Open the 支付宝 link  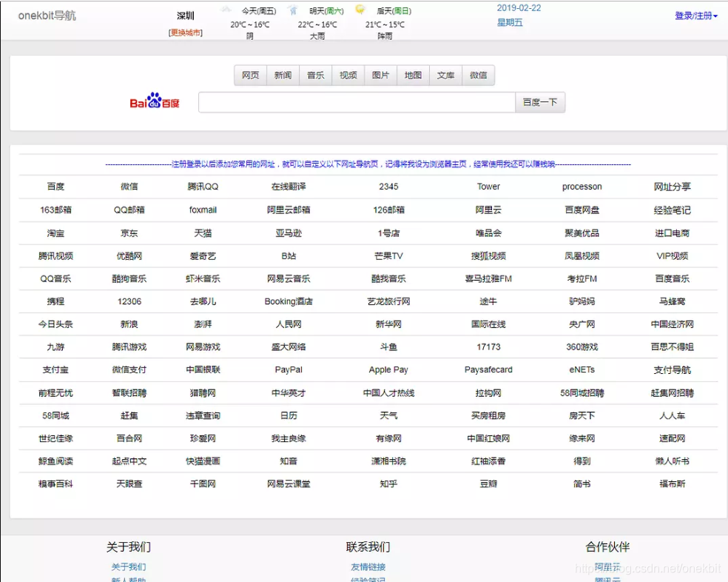[55, 369]
